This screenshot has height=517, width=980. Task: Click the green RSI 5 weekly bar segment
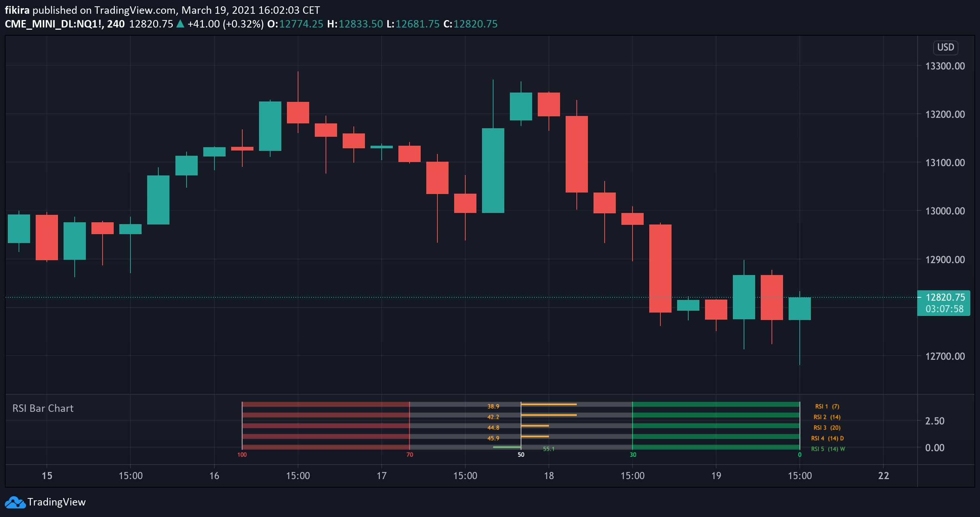pyautogui.click(x=507, y=447)
